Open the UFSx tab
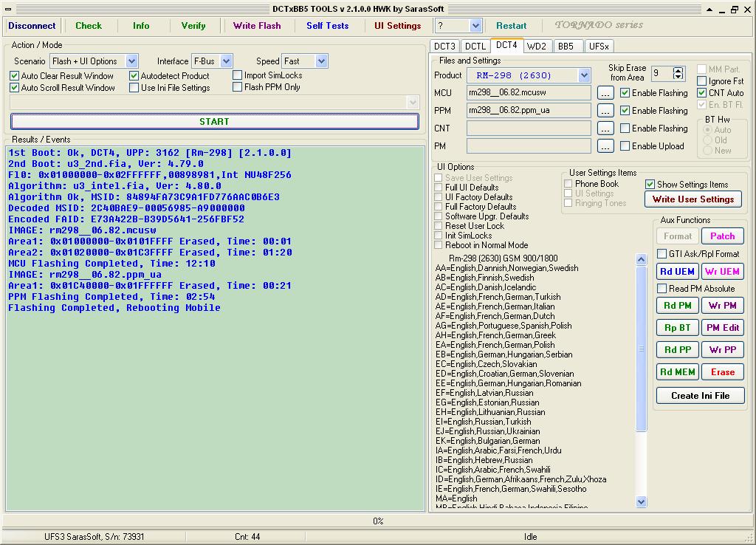 click(599, 47)
